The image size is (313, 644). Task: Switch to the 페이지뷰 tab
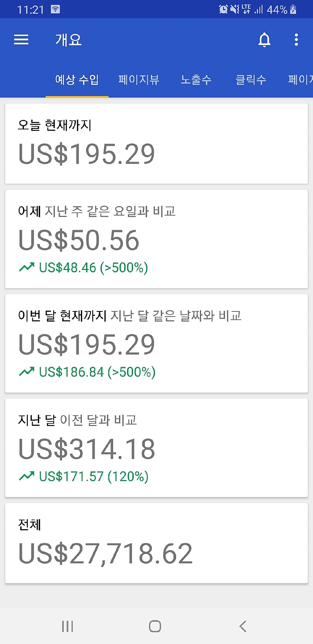[x=139, y=80]
